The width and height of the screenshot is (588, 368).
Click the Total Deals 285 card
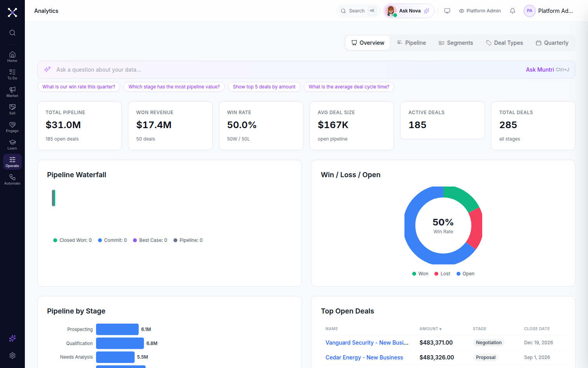click(x=533, y=126)
